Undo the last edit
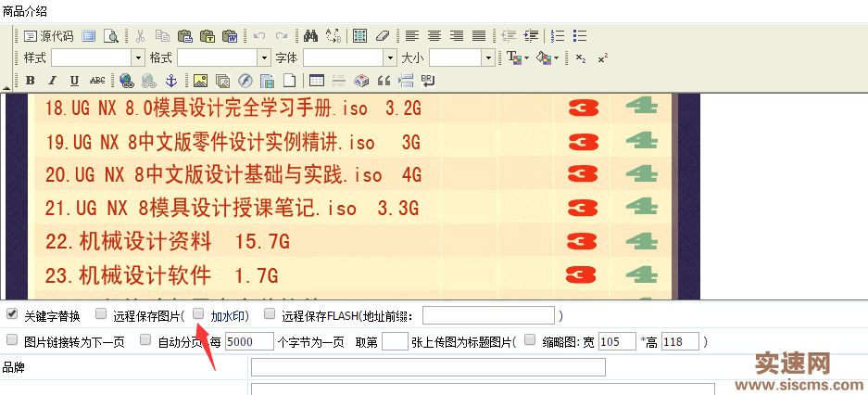This screenshot has width=868, height=395. (258, 36)
